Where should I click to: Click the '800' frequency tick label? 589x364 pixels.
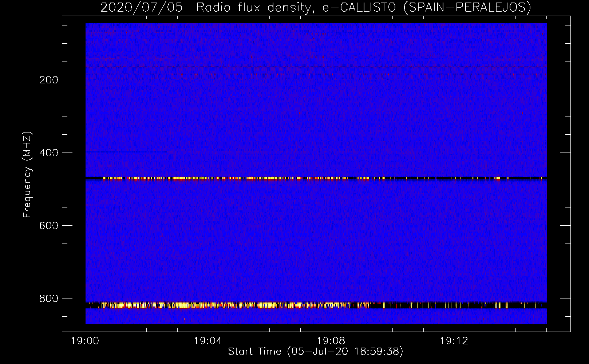click(49, 298)
